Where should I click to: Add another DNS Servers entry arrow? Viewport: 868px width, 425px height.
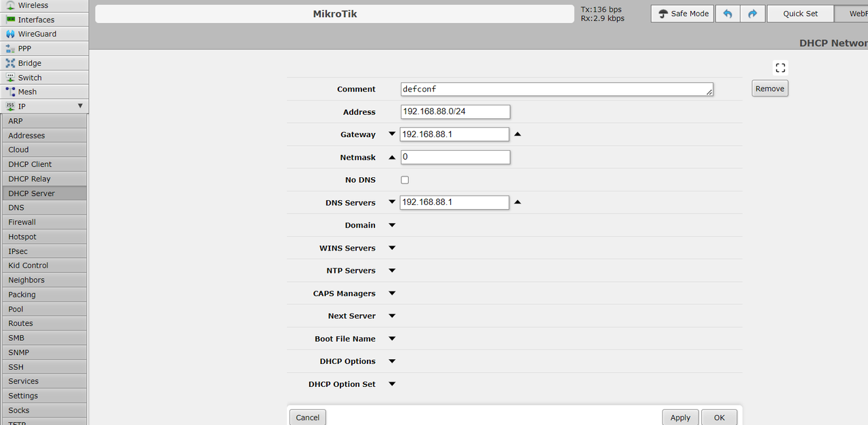392,202
